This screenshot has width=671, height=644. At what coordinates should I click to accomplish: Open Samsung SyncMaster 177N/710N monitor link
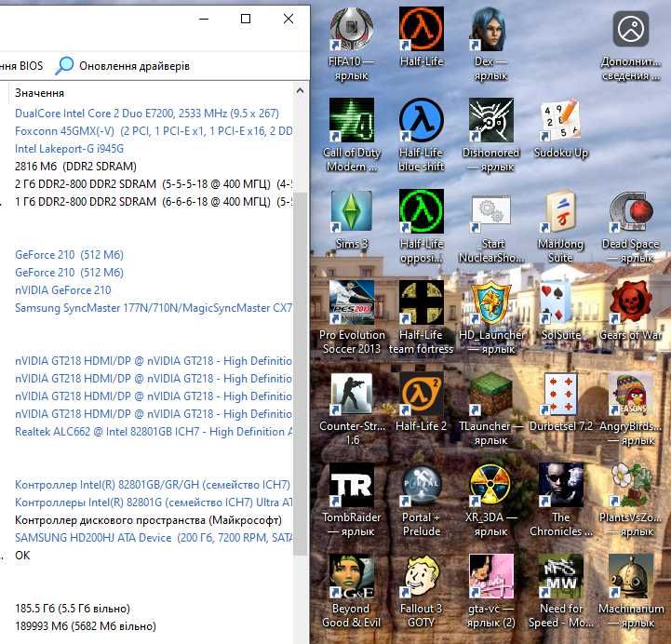(154, 308)
